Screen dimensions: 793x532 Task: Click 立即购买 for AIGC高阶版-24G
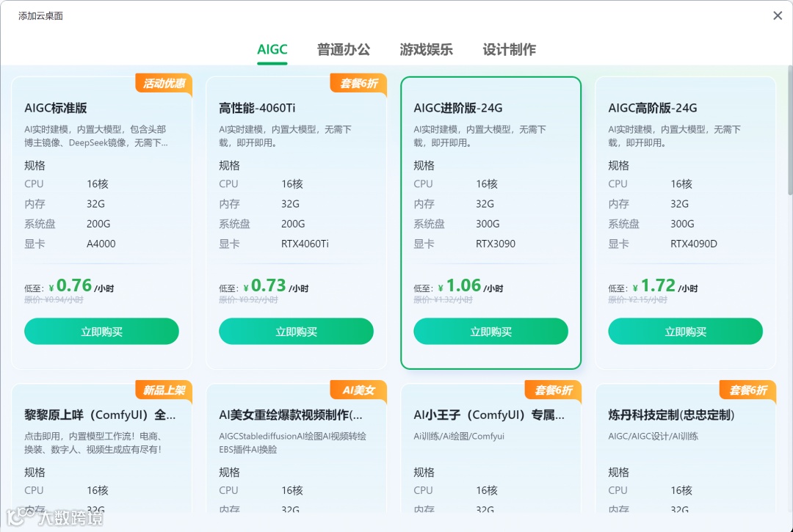click(685, 332)
